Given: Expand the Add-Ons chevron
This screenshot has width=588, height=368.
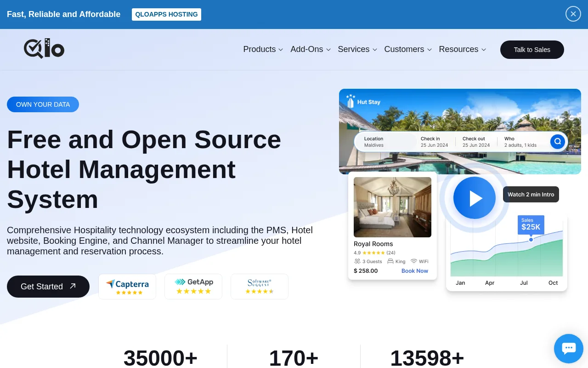Looking at the screenshot, I should (x=328, y=50).
